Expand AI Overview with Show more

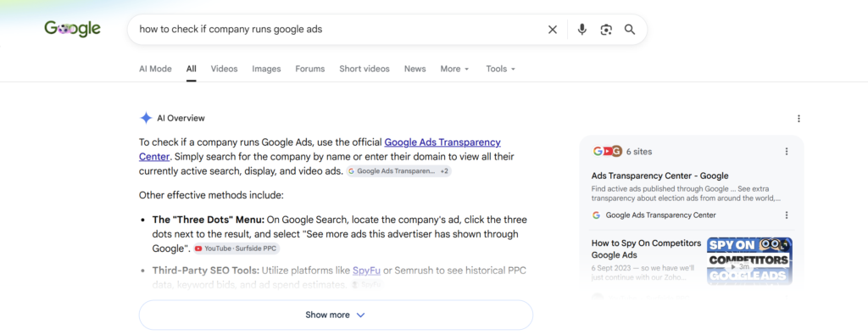[x=336, y=315]
